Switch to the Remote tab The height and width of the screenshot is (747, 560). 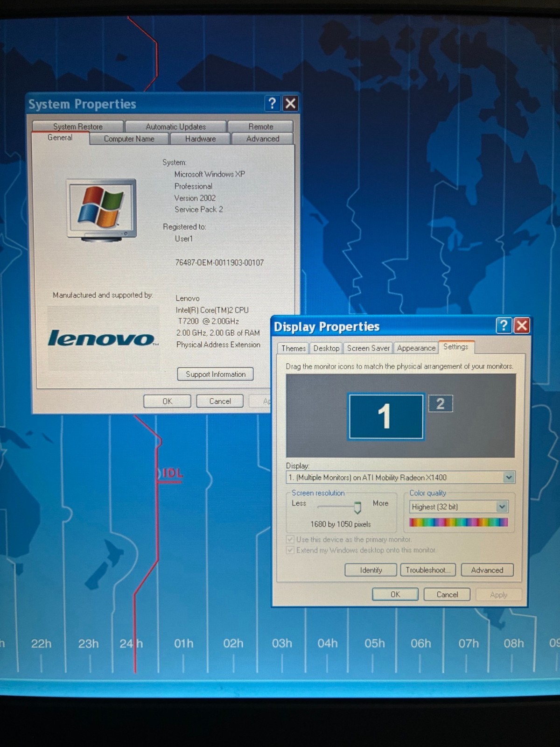[261, 127]
